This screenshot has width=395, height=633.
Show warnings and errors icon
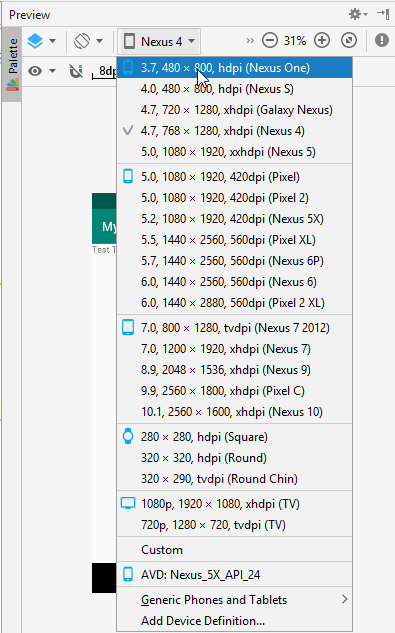(x=382, y=40)
